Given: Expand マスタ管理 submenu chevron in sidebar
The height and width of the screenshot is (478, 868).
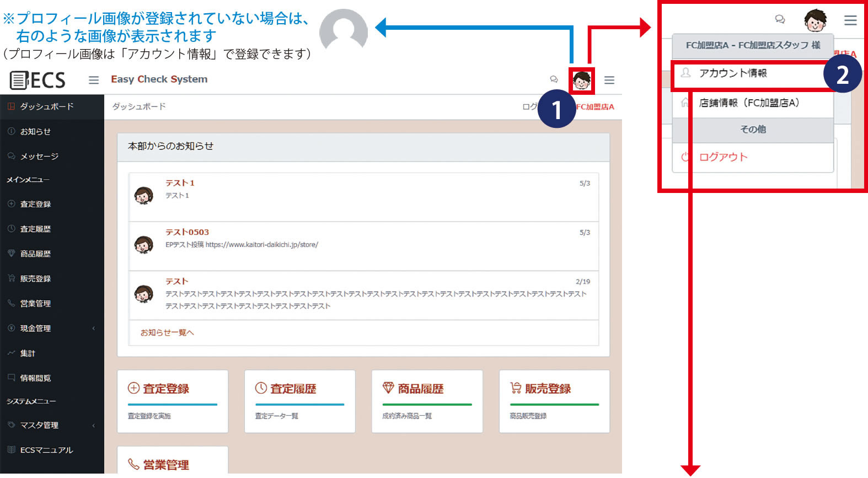Looking at the screenshot, I should click(94, 426).
